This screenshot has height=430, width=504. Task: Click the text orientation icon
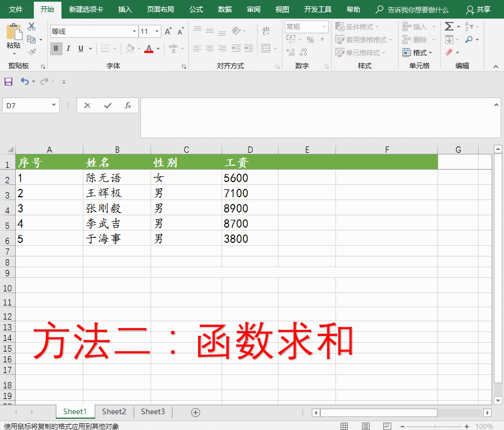pos(236,31)
